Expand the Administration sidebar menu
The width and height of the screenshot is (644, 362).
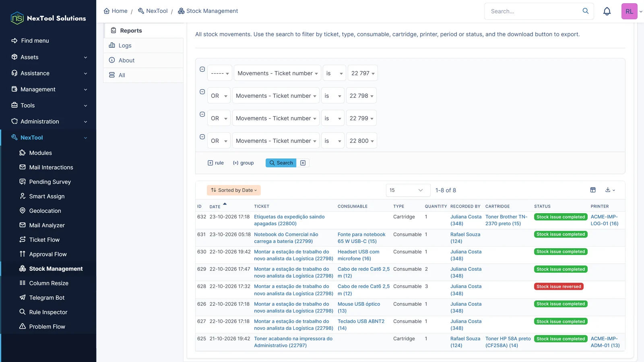point(48,121)
